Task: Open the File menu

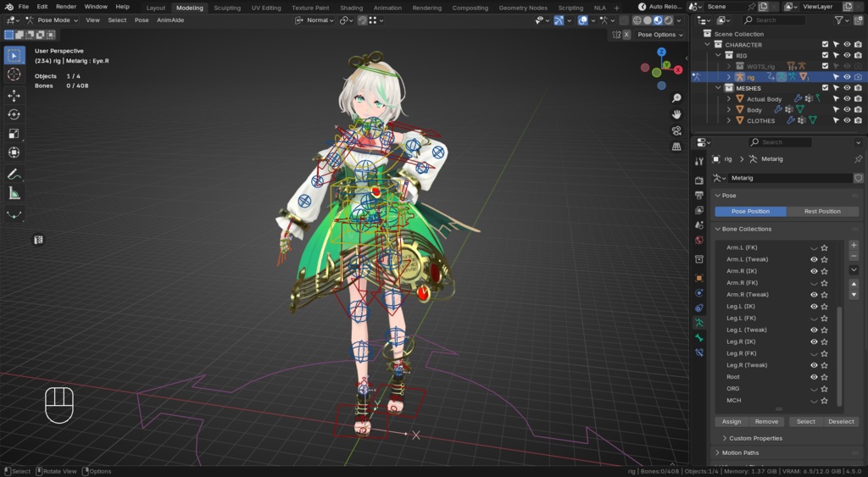Action: [23, 7]
